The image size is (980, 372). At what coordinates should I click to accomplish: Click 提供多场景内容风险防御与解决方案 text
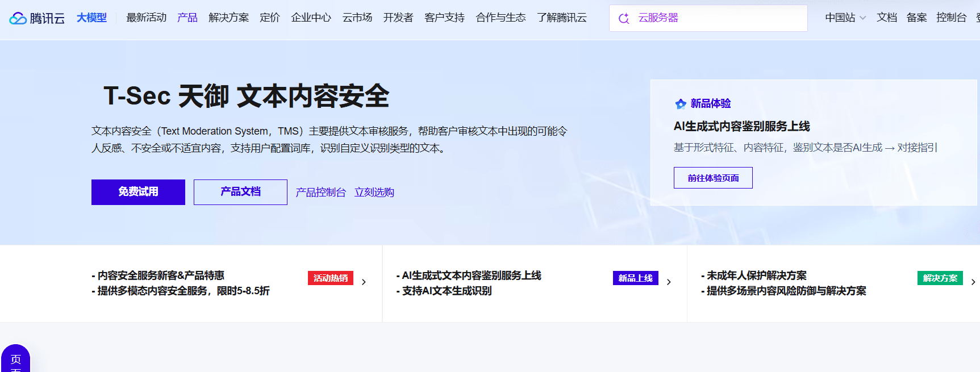click(783, 291)
